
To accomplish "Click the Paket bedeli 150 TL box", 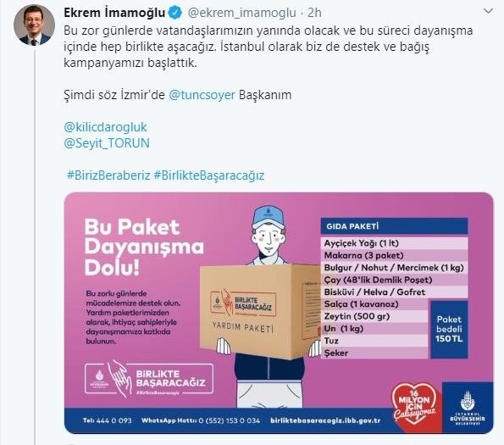I will [449, 330].
